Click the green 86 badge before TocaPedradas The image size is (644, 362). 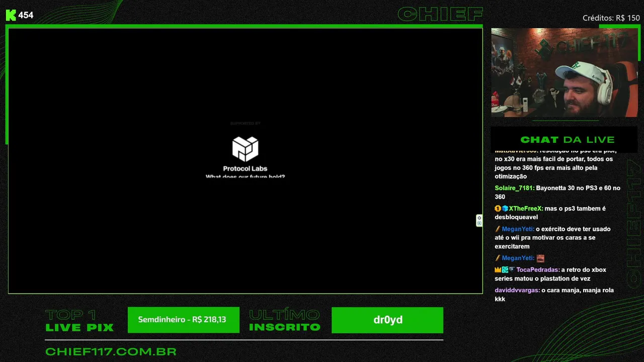505,269
